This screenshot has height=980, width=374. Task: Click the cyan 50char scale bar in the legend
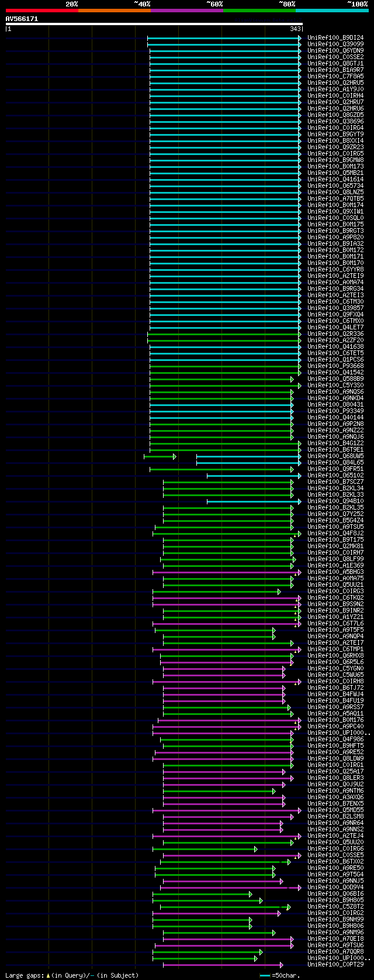click(x=265, y=975)
